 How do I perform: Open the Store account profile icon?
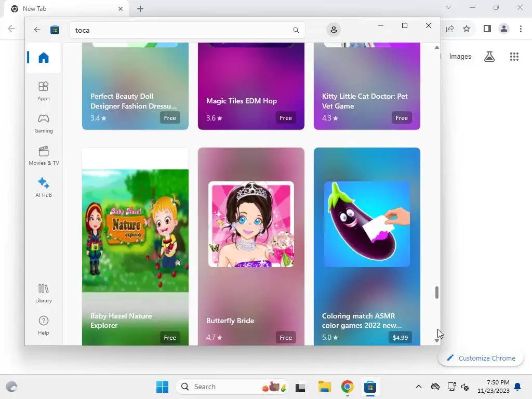click(x=334, y=30)
